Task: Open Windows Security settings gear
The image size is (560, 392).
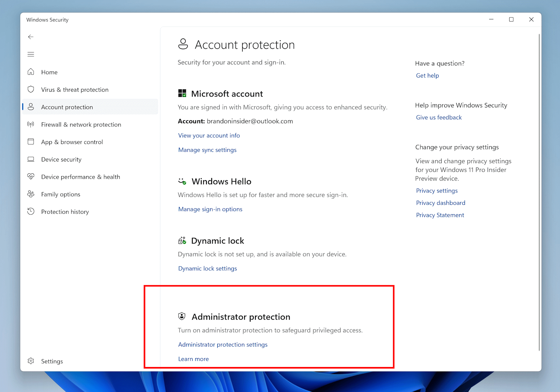Action: click(31, 361)
